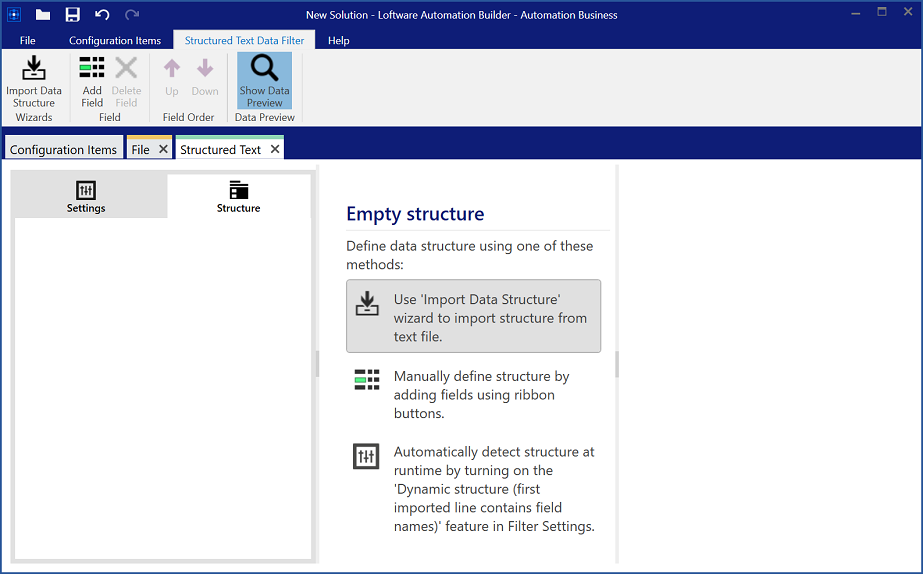Click the manually define structure grid icon

367,380
